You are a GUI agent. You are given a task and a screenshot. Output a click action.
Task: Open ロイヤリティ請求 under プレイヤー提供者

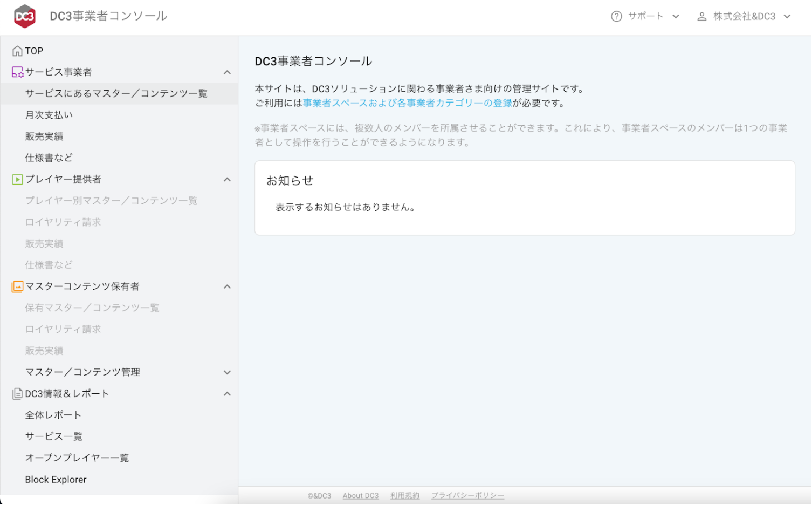point(63,222)
